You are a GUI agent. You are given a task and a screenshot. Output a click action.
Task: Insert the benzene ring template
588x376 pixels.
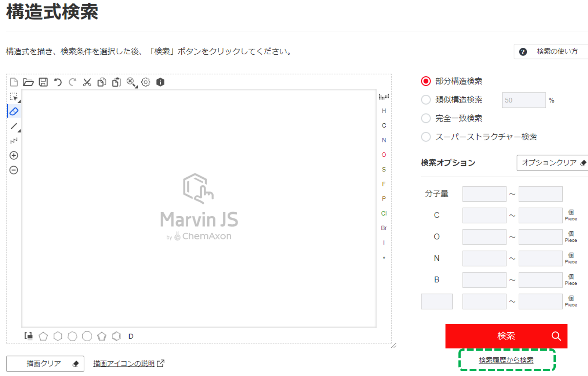[116, 336]
